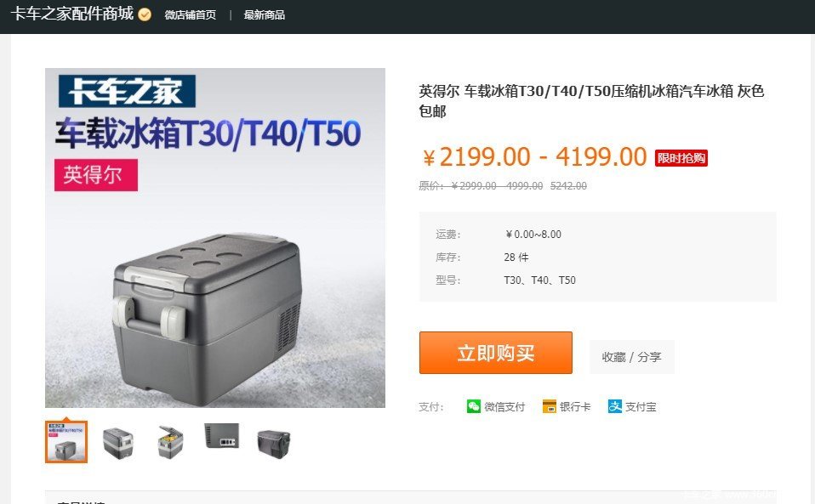Click the 立即购买 buy now button
815x504 pixels.
pos(496,353)
